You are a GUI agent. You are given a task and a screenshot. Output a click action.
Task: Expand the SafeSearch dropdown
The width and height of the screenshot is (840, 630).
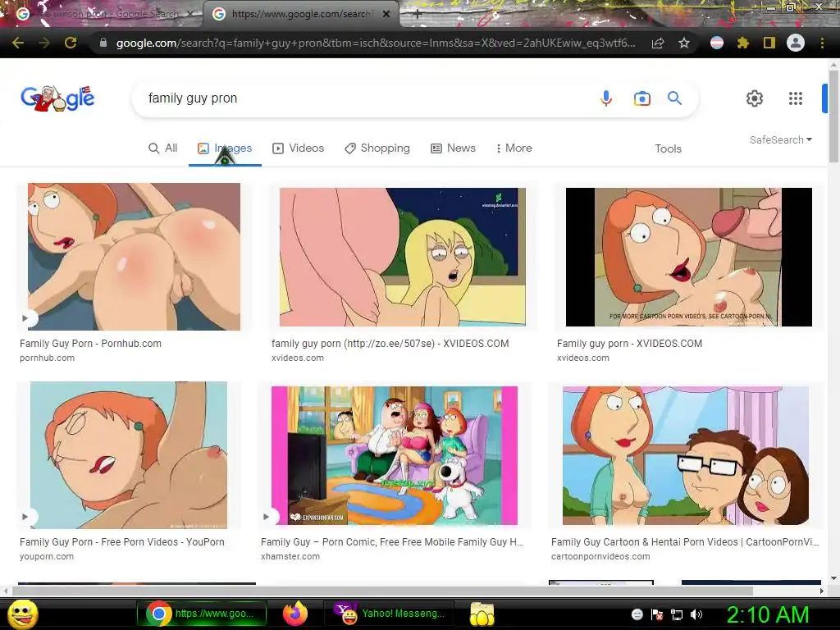click(781, 139)
